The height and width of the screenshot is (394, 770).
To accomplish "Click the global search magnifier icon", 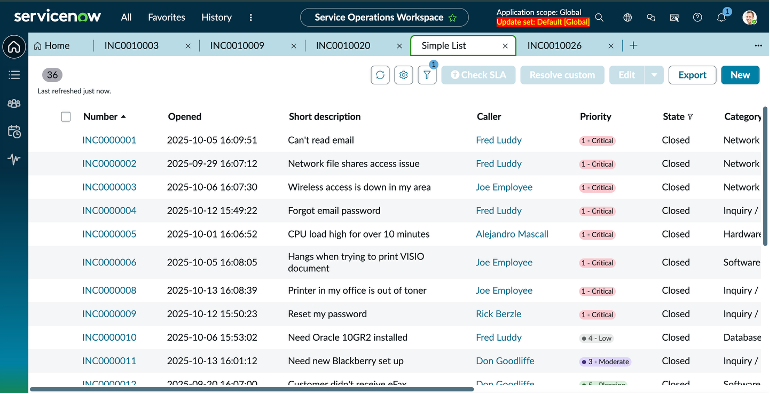I will pyautogui.click(x=599, y=18).
